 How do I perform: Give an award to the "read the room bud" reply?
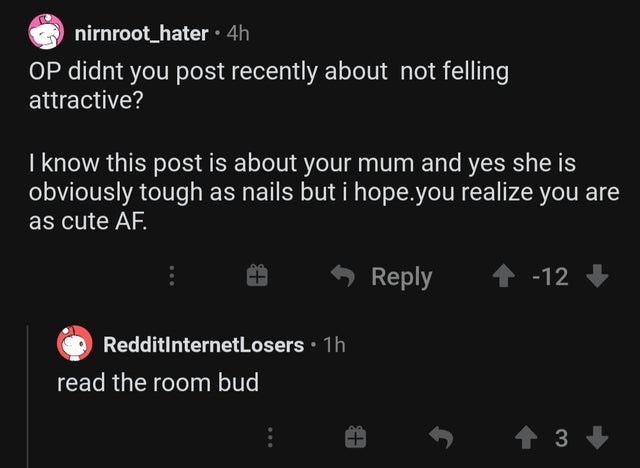(352, 438)
